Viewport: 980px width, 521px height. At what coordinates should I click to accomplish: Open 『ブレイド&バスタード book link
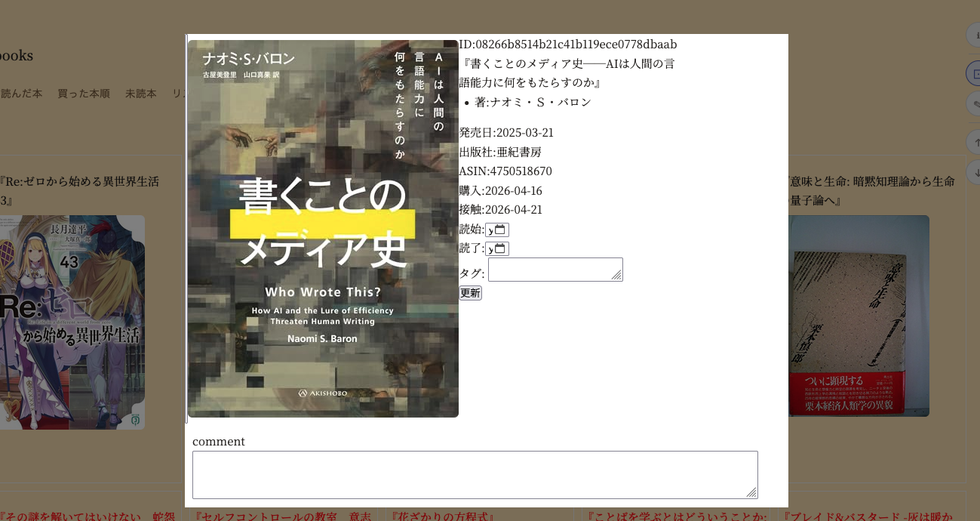pos(868,516)
